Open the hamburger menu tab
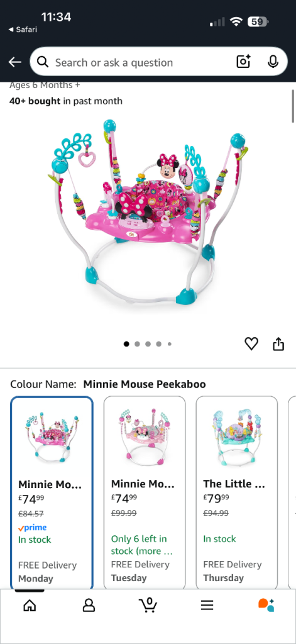 pos(207,605)
